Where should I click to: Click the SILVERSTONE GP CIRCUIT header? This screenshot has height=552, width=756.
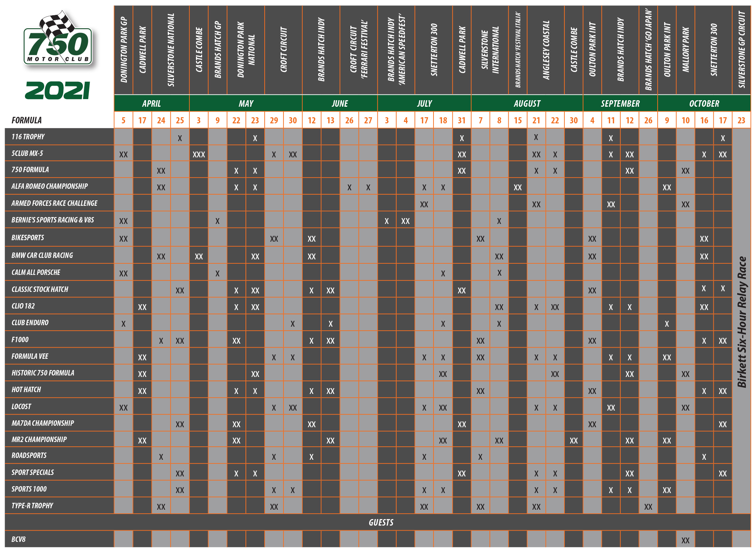(742, 50)
